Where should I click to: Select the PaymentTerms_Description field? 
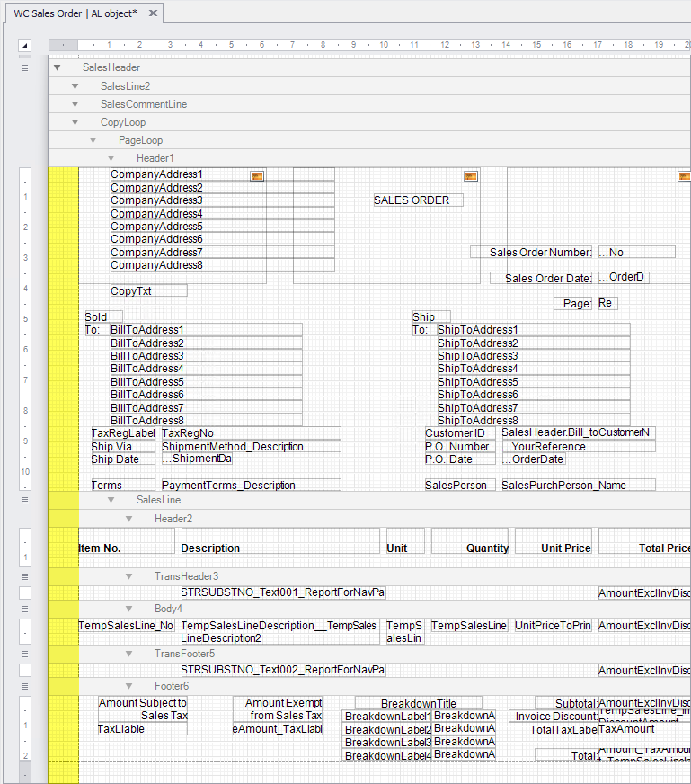(252, 485)
